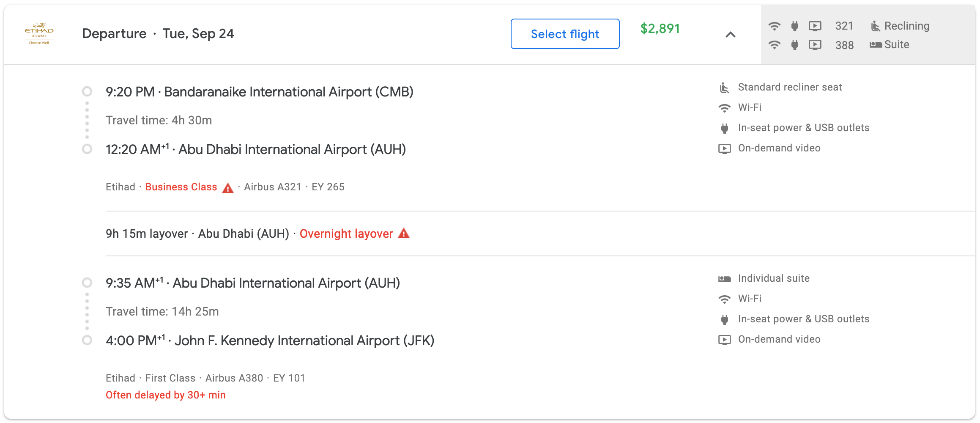The image size is (980, 423).
Task: Click the Etihad Airways logo
Action: pos(39,34)
